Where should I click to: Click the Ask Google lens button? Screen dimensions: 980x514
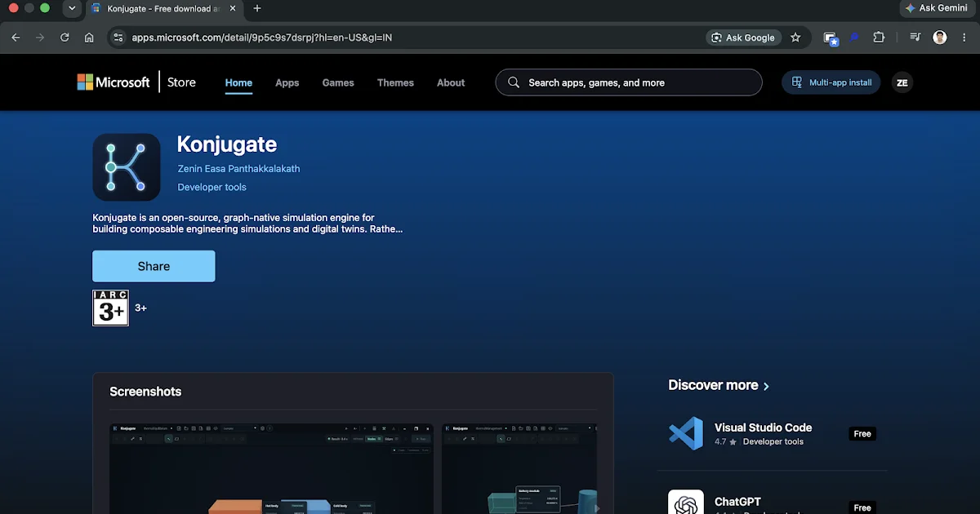(x=743, y=38)
